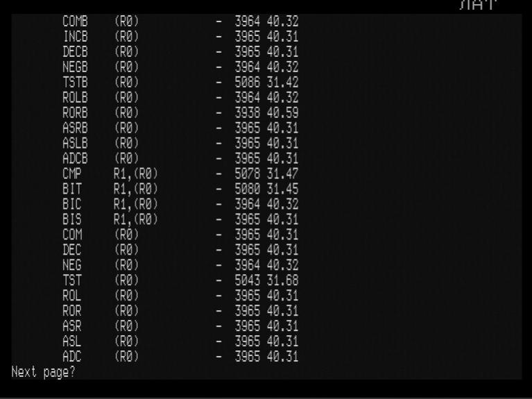
Task: Select the BIC instruction label
Action: (72, 204)
